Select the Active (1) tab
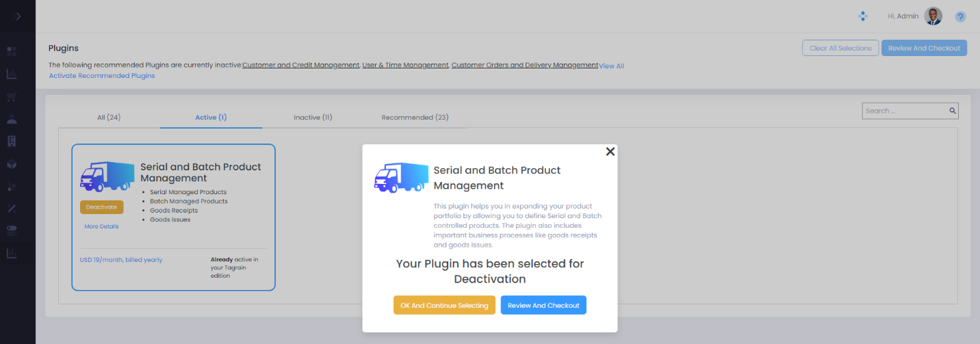980x344 pixels. coord(211,118)
